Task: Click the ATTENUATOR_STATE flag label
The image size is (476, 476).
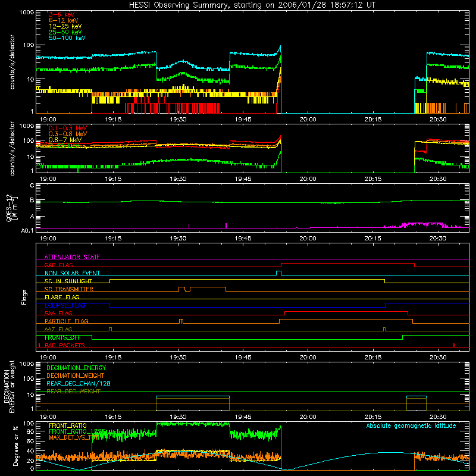Action: 72,257
